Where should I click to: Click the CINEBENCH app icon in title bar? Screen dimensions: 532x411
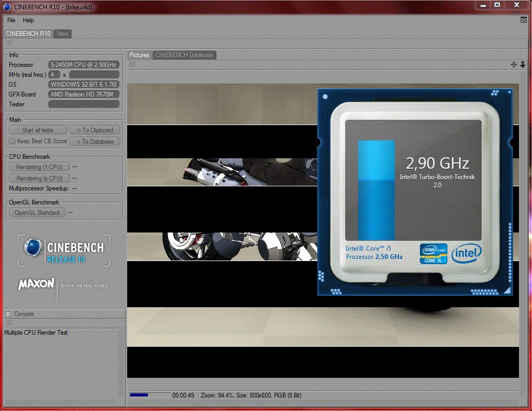pyautogui.click(x=7, y=7)
